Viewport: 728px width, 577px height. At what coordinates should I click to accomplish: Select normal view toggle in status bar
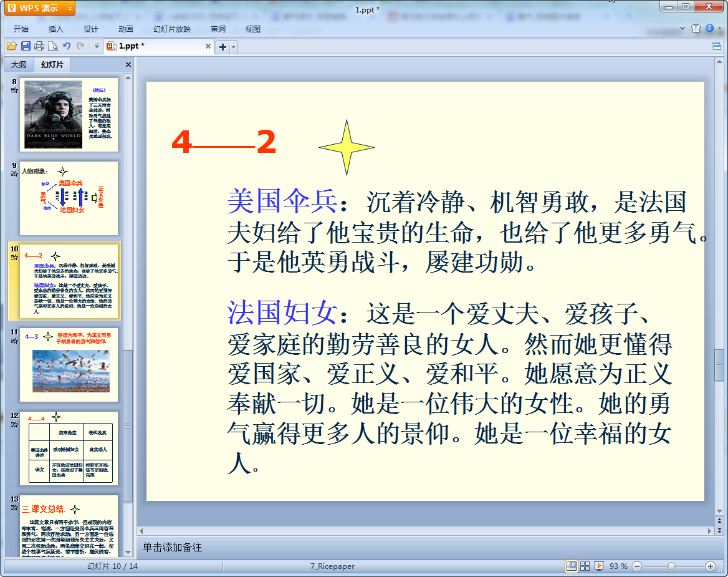(571, 566)
